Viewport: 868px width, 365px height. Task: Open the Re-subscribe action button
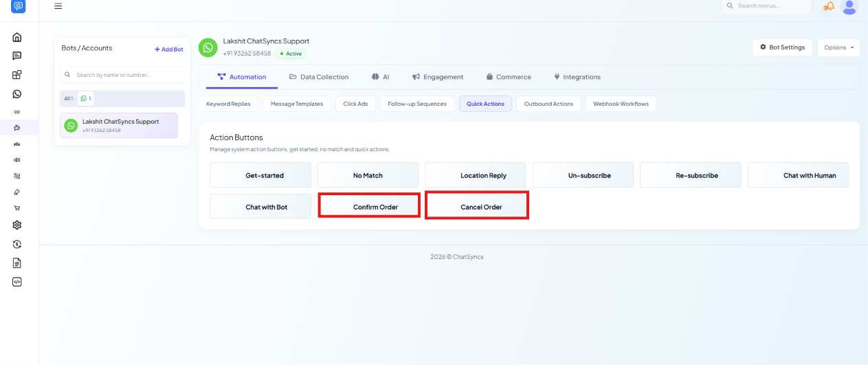click(x=691, y=175)
